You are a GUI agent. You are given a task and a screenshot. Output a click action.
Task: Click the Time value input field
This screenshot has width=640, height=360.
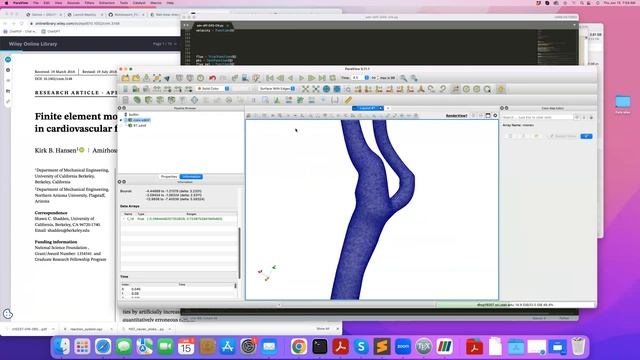(357, 78)
